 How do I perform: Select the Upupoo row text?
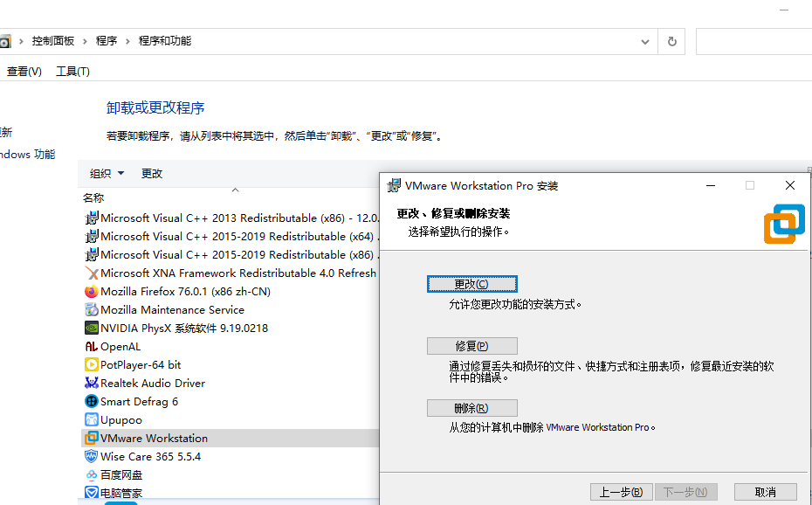pos(121,419)
